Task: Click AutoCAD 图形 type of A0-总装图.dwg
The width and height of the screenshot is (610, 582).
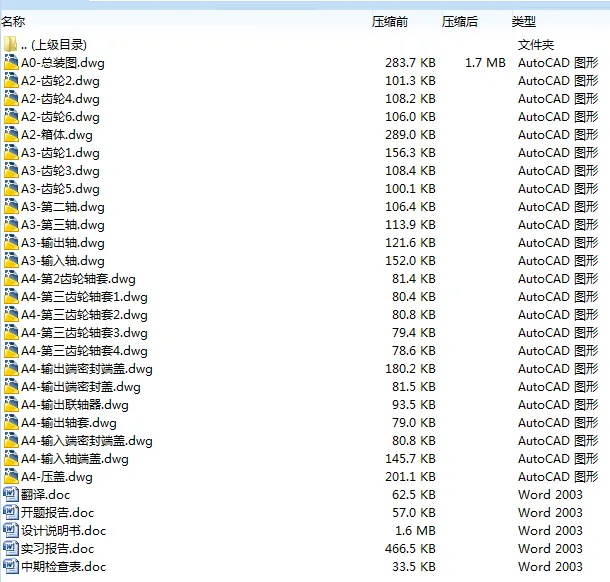Action: click(x=558, y=63)
